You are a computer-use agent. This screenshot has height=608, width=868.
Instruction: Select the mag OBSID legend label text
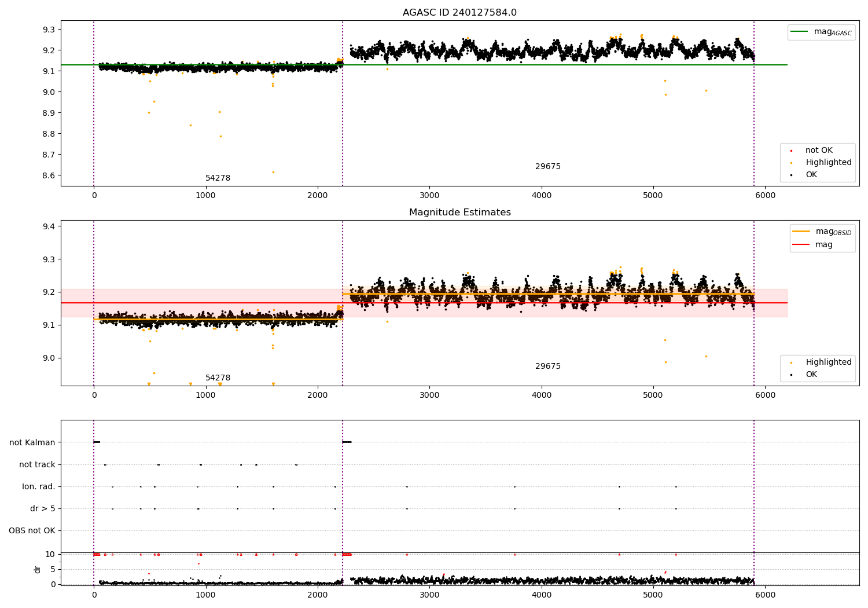tap(834, 232)
